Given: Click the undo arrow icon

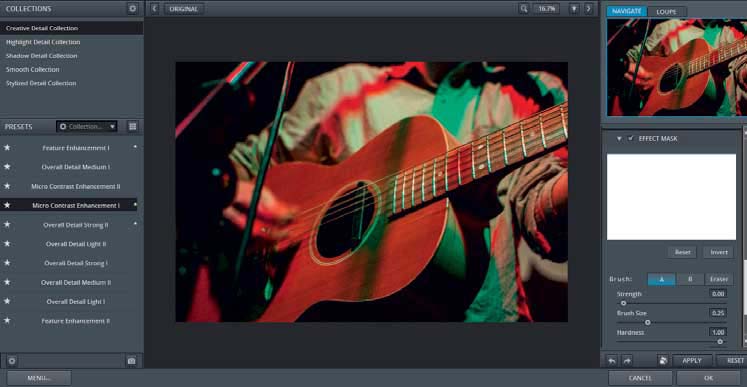Looking at the screenshot, I should coord(612,361).
